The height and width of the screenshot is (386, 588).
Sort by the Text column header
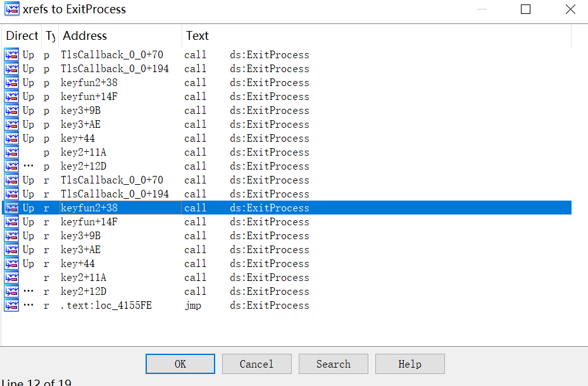click(x=377, y=35)
